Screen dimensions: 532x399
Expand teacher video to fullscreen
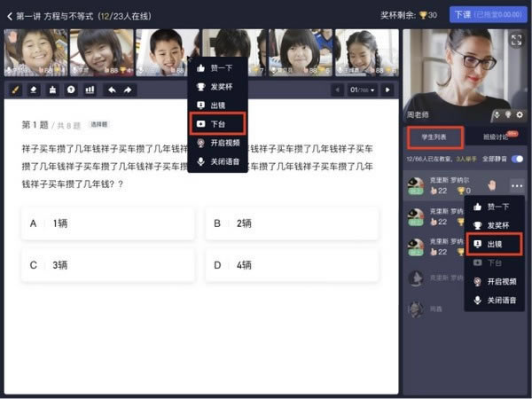point(516,40)
